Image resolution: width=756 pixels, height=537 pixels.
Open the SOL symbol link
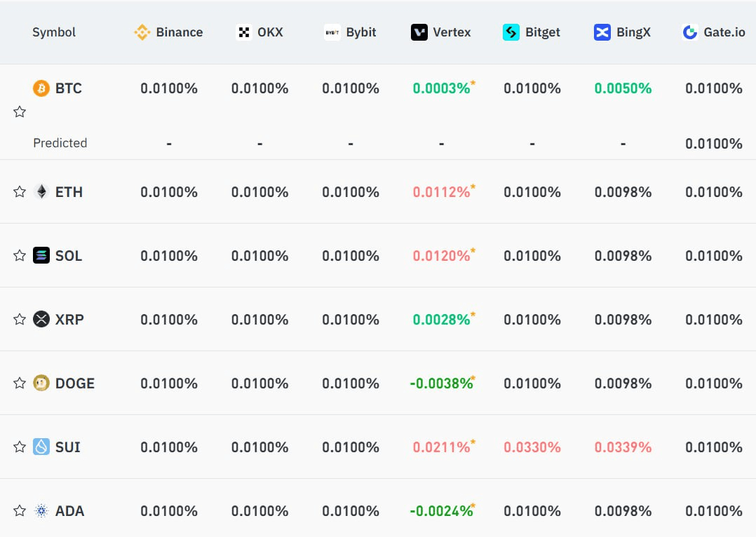pos(69,255)
